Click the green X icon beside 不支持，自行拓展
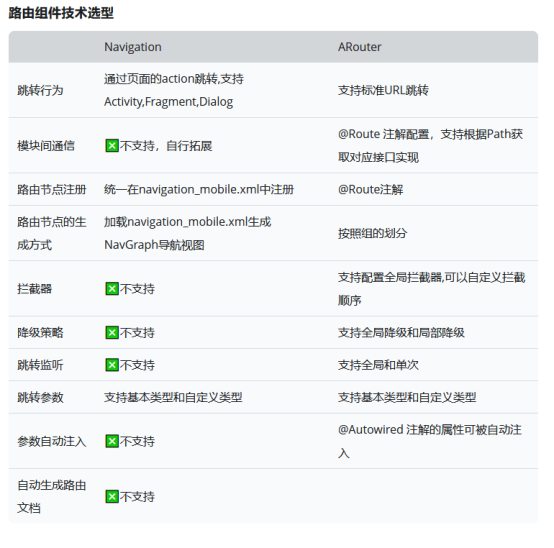Viewport: 554px width, 548px height. [x=112, y=146]
